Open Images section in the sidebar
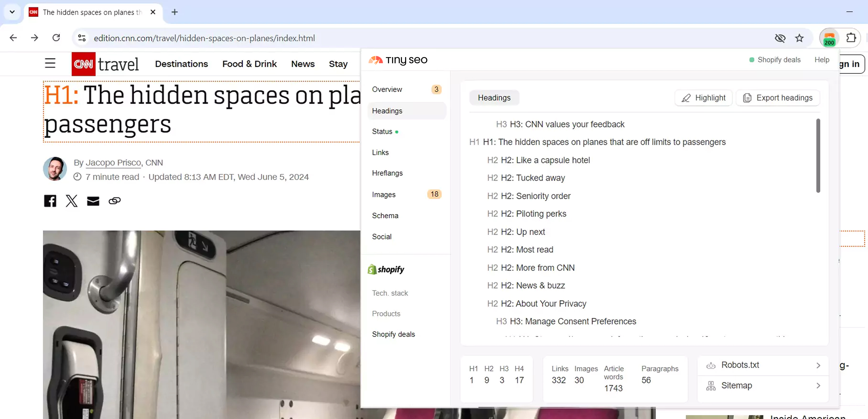Viewport: 868px width, 419px height. (x=406, y=194)
